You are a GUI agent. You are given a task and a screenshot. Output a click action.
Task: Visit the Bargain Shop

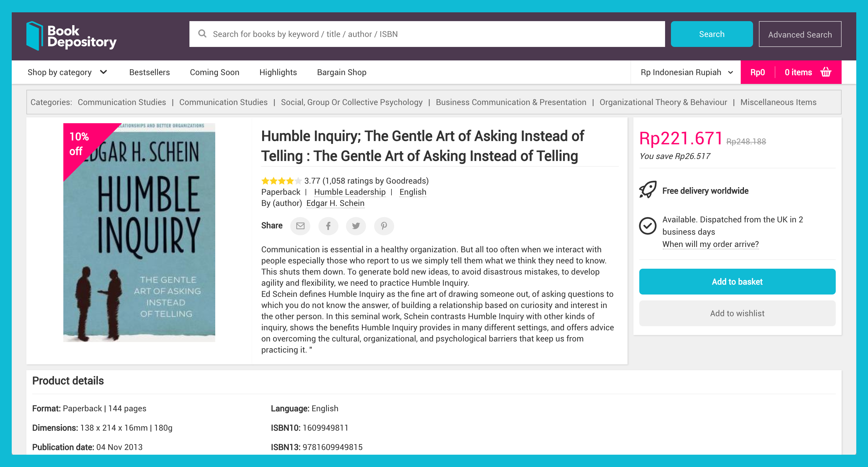[x=342, y=72]
